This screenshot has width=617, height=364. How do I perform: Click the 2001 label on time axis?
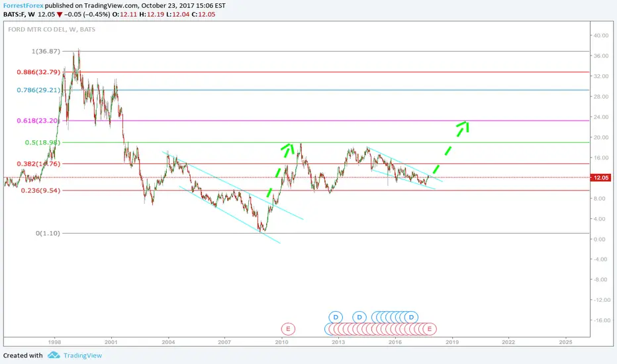(x=111, y=342)
